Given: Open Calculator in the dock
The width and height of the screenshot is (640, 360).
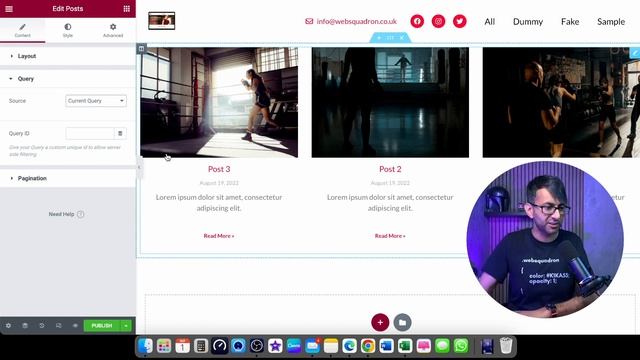Looking at the screenshot, I should pyautogui.click(x=201, y=346).
